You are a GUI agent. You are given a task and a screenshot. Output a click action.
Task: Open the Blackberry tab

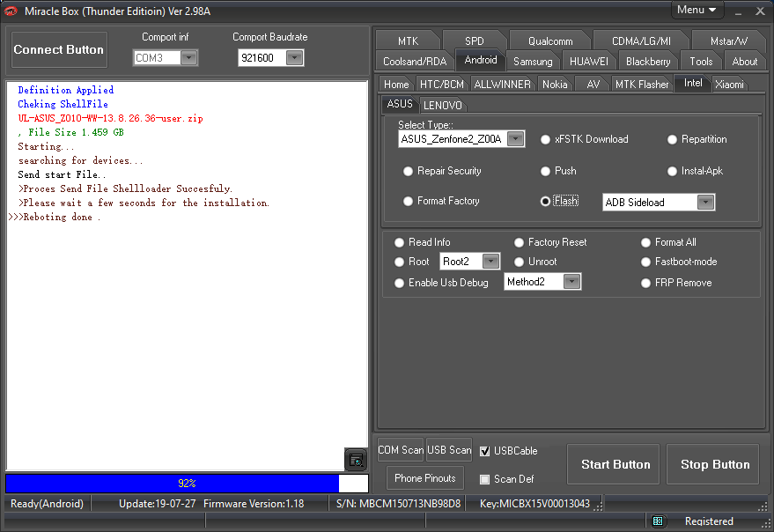coord(647,62)
